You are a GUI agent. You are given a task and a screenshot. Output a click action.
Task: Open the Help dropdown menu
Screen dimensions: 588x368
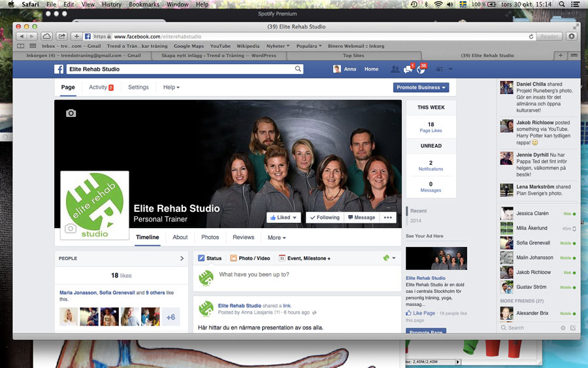(171, 88)
